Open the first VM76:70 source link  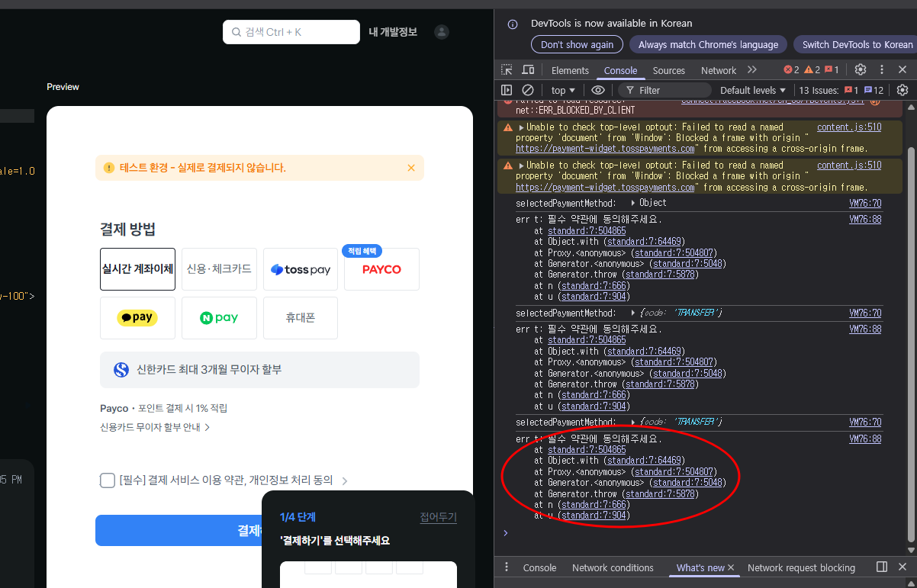865,203
